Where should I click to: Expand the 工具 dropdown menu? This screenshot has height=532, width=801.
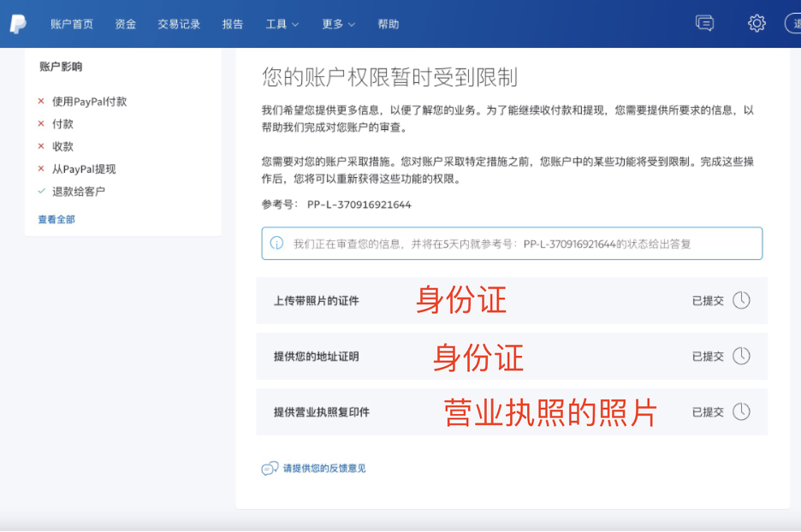tap(282, 24)
